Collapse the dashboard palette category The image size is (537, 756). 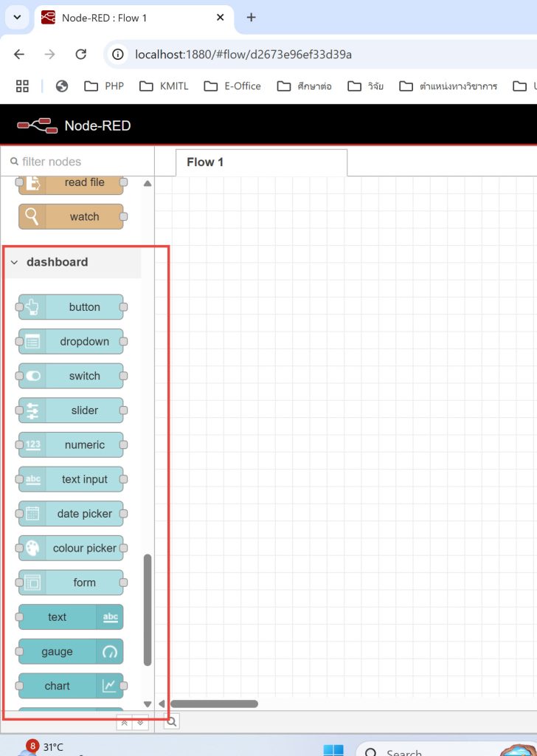point(15,262)
